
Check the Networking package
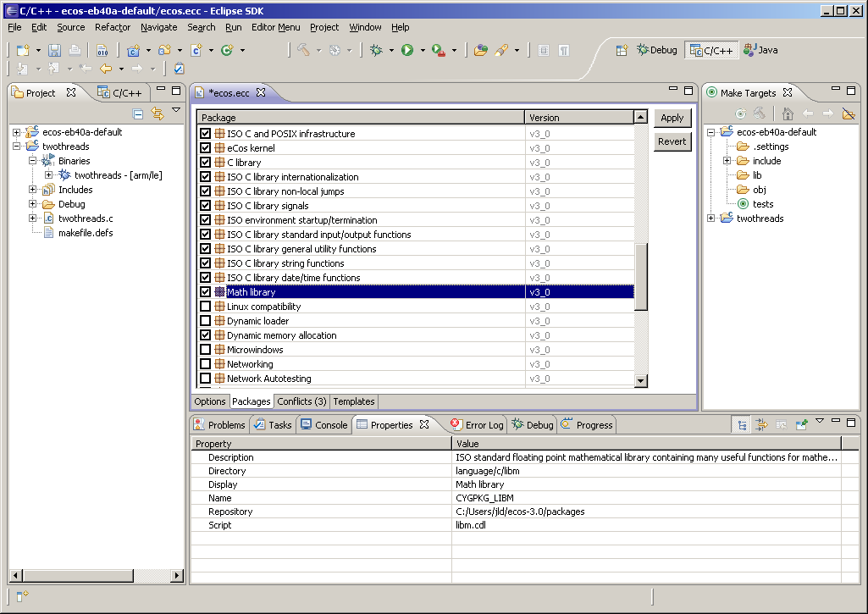pos(206,364)
